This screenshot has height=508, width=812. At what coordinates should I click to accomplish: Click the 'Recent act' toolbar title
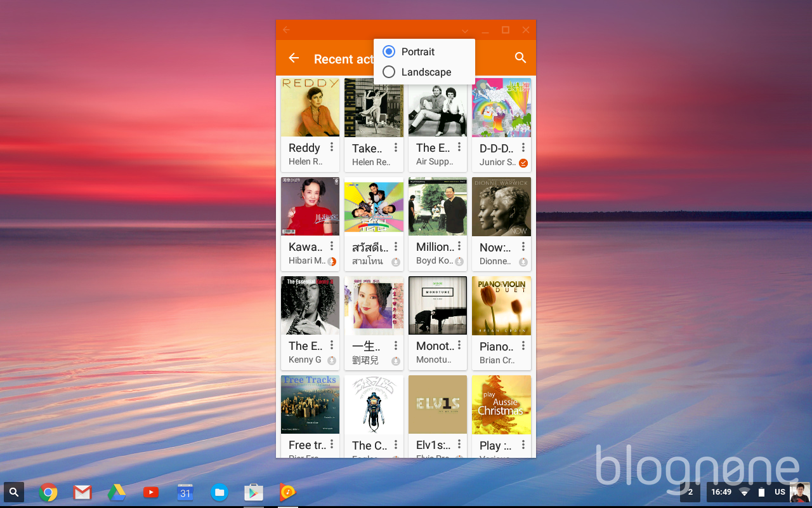tap(344, 59)
